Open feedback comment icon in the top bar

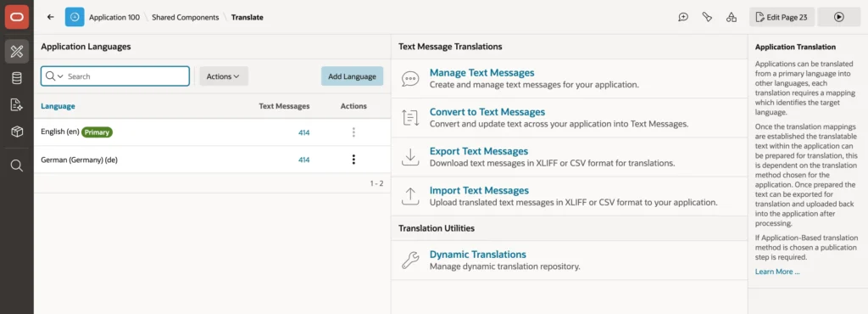click(x=683, y=17)
